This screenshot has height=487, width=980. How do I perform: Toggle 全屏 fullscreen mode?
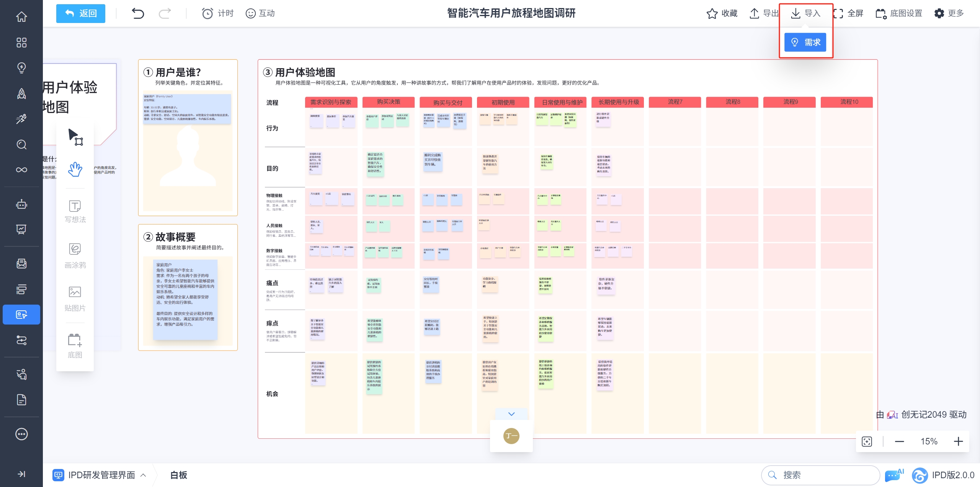coord(848,13)
